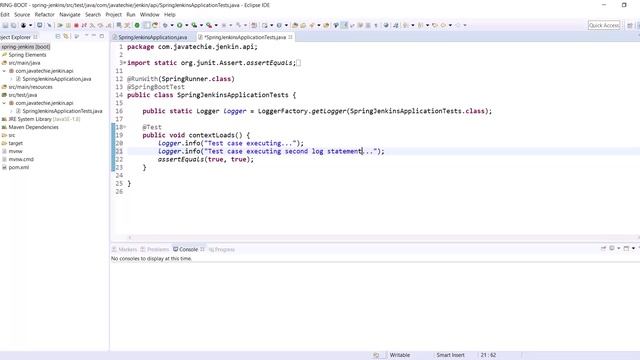The height and width of the screenshot is (360, 640).
Task: Collapse com.javatechie.jenkin.api package under src/main/java
Action: 4,71
